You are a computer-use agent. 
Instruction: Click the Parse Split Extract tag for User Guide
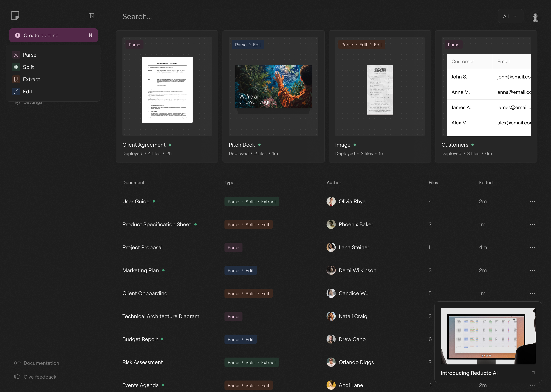click(x=252, y=202)
